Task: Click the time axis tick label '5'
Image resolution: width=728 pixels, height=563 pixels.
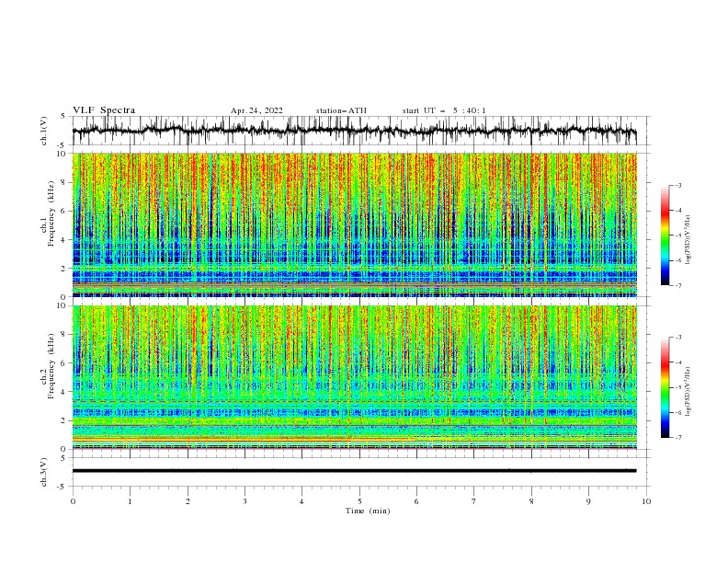Action: click(x=359, y=501)
